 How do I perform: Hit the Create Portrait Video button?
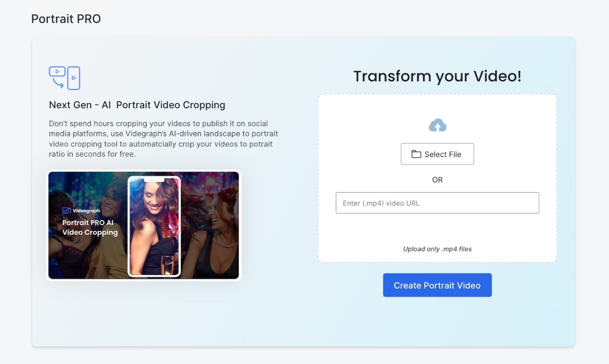(x=437, y=285)
